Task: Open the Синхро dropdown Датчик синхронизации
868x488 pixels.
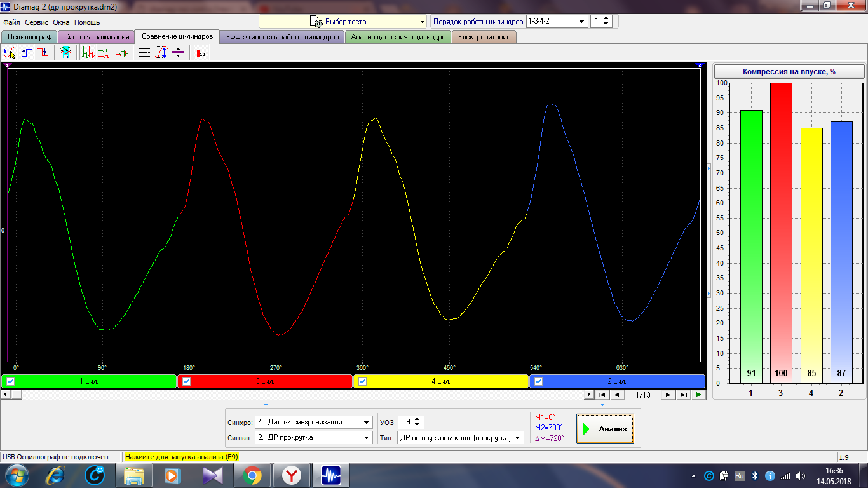Action: [x=313, y=422]
